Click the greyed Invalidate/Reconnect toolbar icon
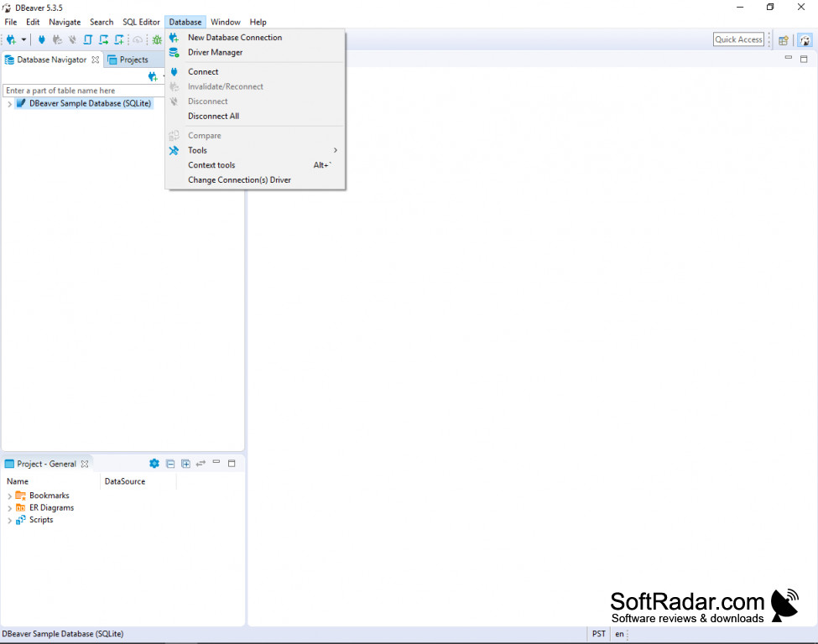The width and height of the screenshot is (818, 644). (57, 39)
